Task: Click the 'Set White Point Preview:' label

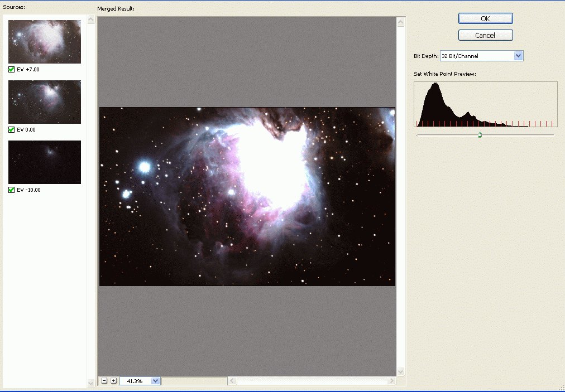Action: point(445,74)
